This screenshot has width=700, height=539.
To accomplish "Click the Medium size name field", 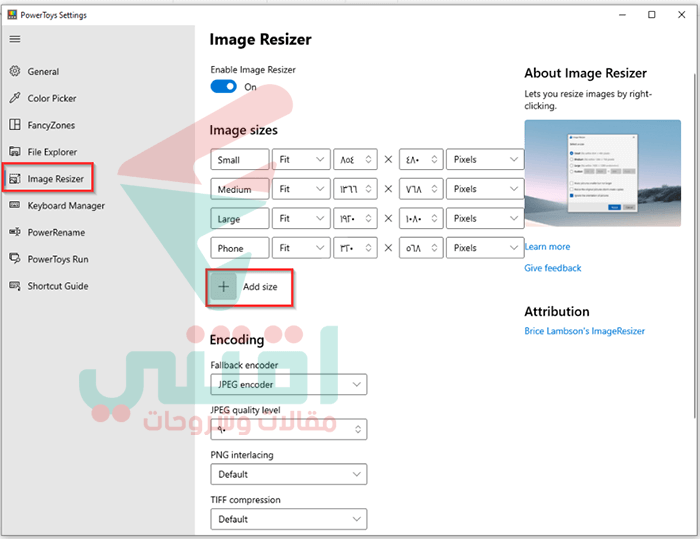I will tap(240, 189).
